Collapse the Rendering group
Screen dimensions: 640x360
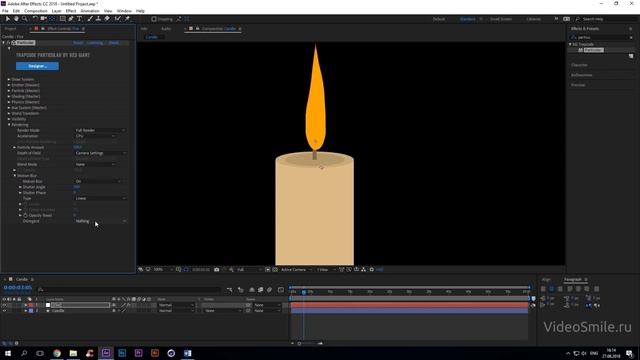pyautogui.click(x=9, y=124)
